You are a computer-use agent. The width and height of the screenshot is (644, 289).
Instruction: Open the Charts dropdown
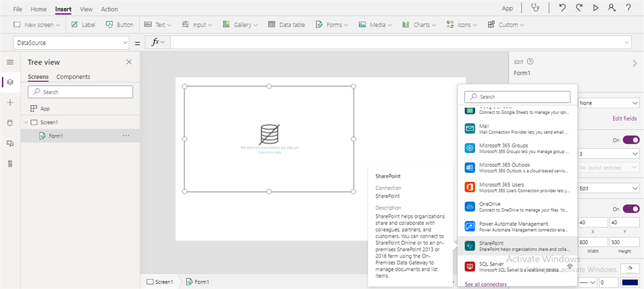point(419,25)
